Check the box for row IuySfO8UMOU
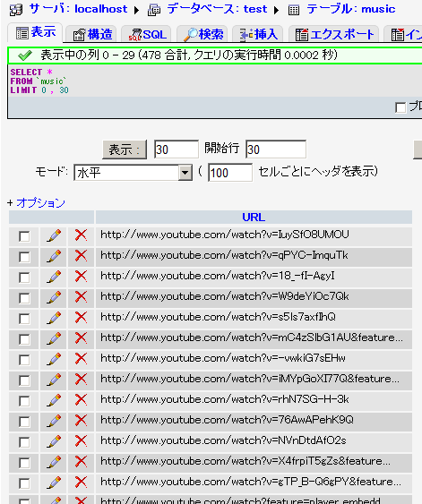The width and height of the screenshot is (422, 504). coord(24,236)
